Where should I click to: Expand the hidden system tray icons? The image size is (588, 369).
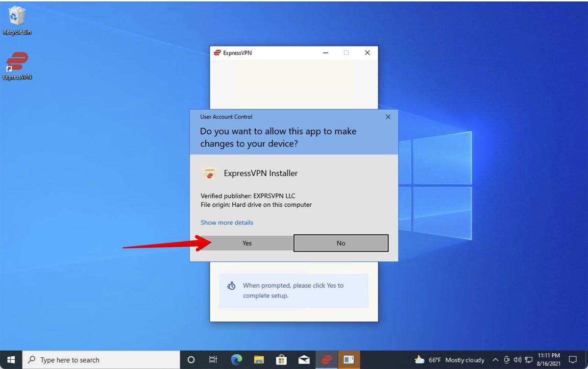495,360
